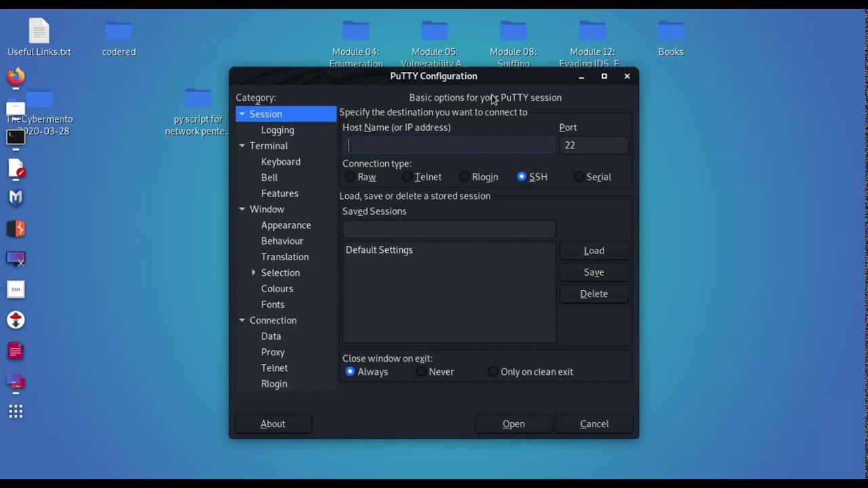Click the Port field showing 22
This screenshot has height=488, width=868.
[594, 145]
